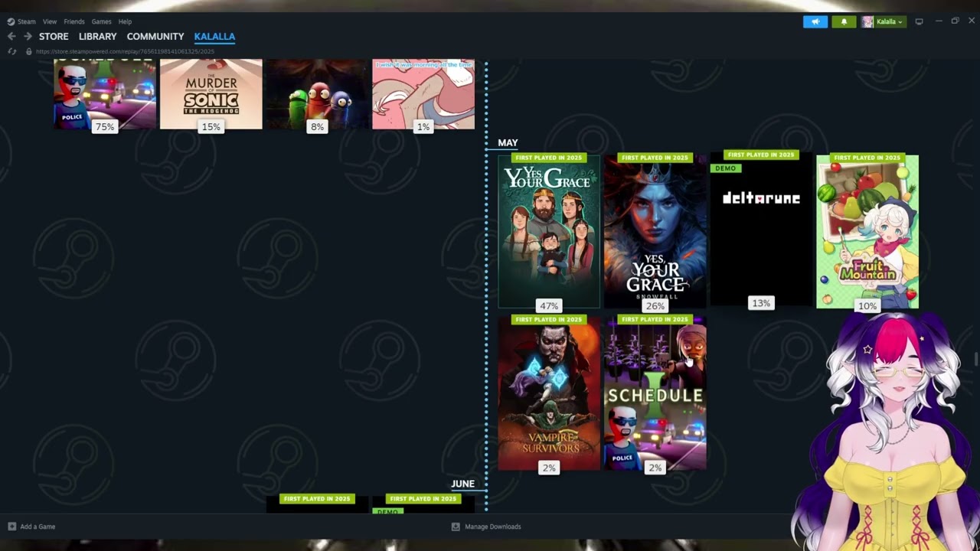This screenshot has height=551, width=980.
Task: Open the pink illustrated cover marked 1%
Action: (x=423, y=94)
